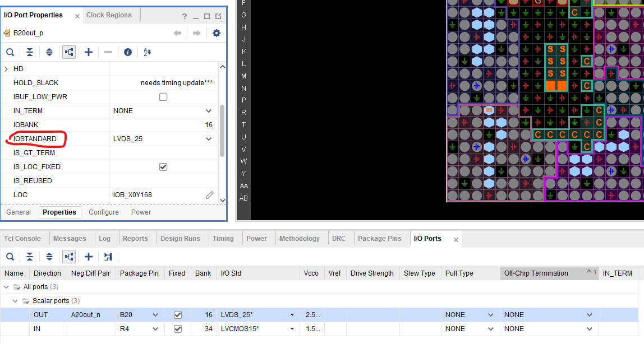Viewport: 644px width, 344px height.
Task: Edit LOC value with the pencil icon
Action: pyautogui.click(x=209, y=195)
